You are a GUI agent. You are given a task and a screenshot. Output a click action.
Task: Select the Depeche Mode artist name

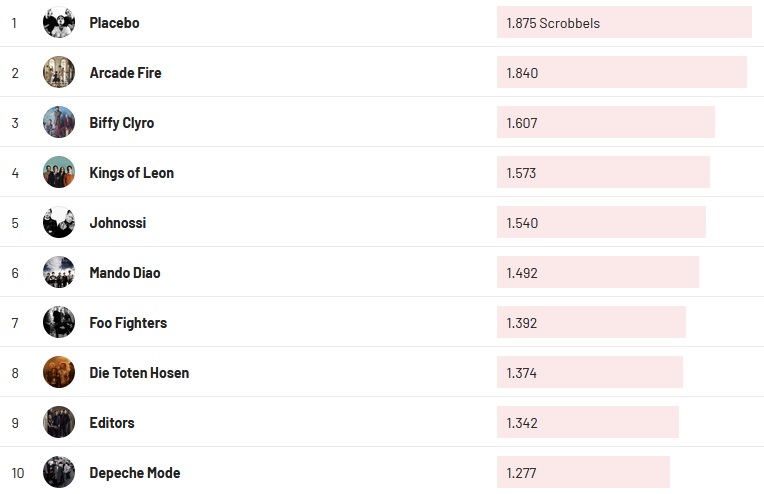[134, 473]
